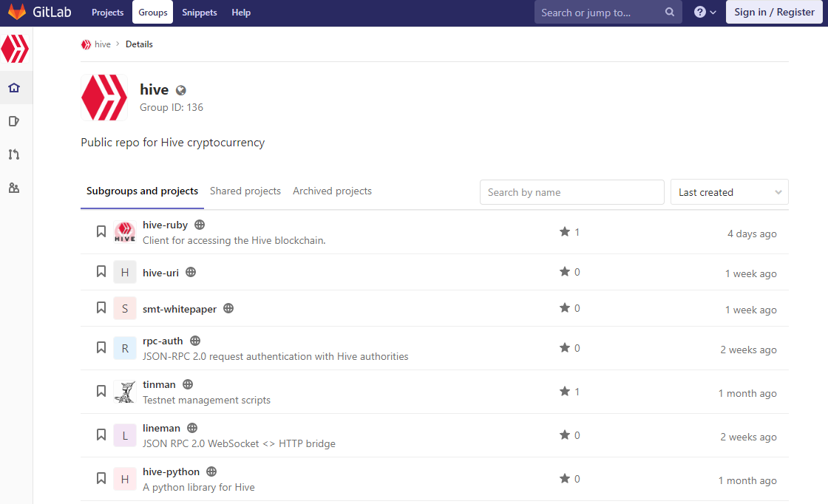Screen dimensions: 828x504
Task: Click the help question mark icon
Action: tap(699, 12)
